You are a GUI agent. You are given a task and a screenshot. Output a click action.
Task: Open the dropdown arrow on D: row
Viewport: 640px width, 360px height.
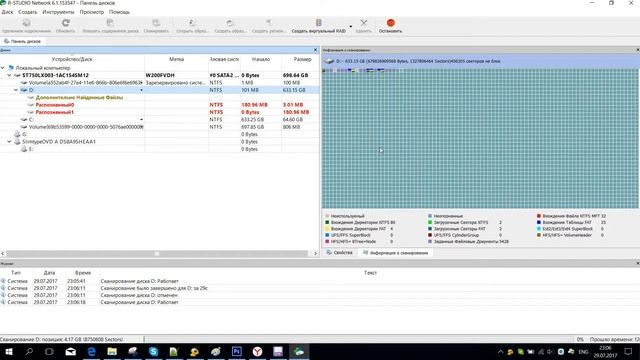tap(141, 90)
